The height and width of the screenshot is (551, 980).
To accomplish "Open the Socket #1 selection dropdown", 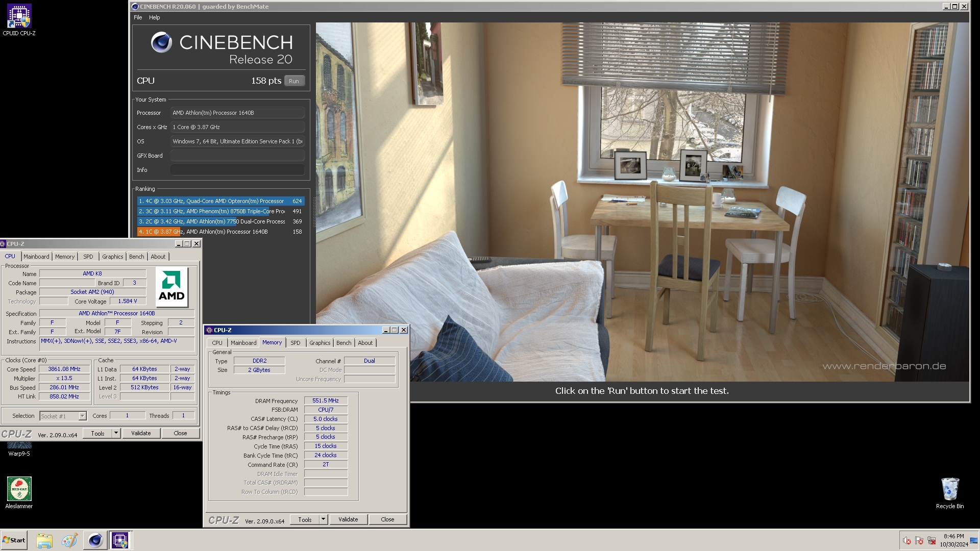I will point(63,416).
